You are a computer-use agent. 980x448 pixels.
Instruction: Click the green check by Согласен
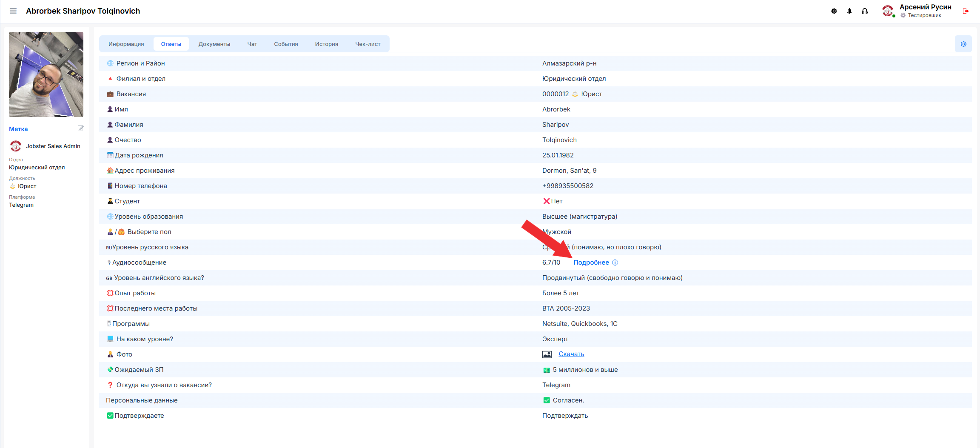pyautogui.click(x=547, y=400)
